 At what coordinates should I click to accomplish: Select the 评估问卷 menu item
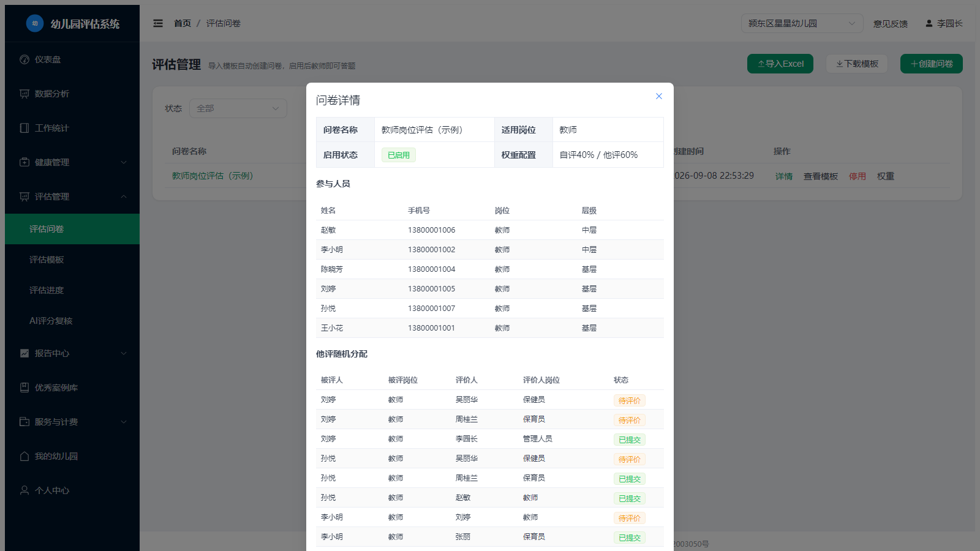pos(72,229)
